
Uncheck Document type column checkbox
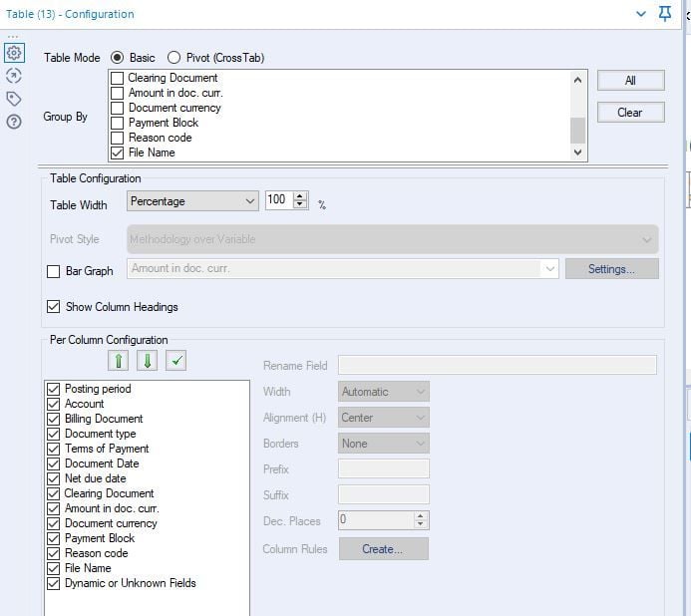click(53, 434)
